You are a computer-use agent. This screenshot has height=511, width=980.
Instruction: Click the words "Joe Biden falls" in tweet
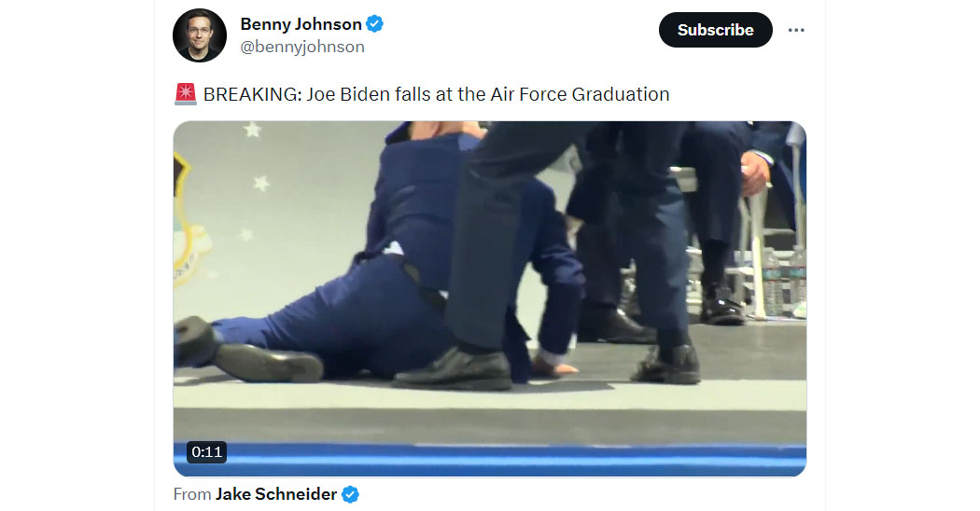pos(368,94)
